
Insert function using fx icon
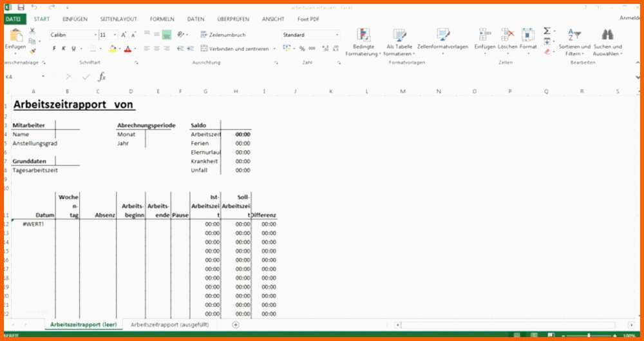click(x=102, y=77)
